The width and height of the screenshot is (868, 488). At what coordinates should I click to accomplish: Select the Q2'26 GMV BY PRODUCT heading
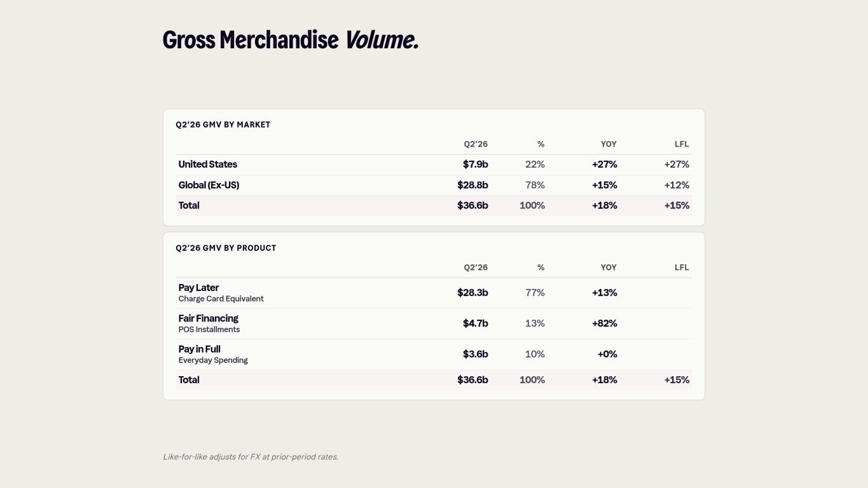pos(226,248)
